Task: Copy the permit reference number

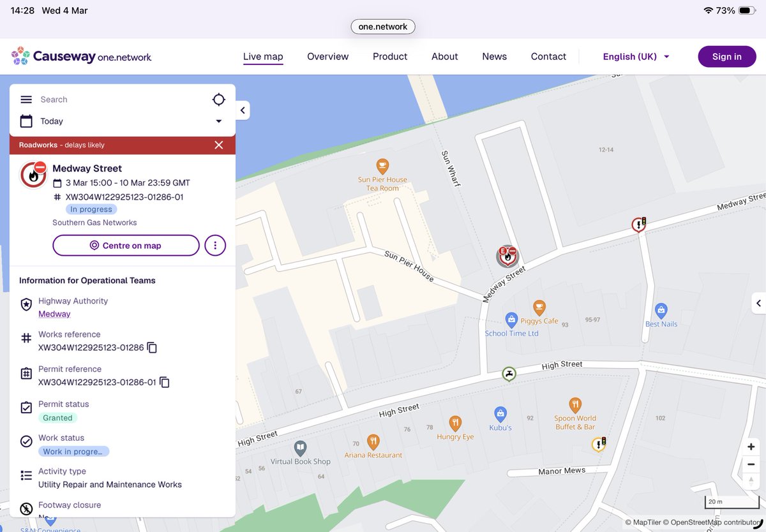Action: (165, 382)
